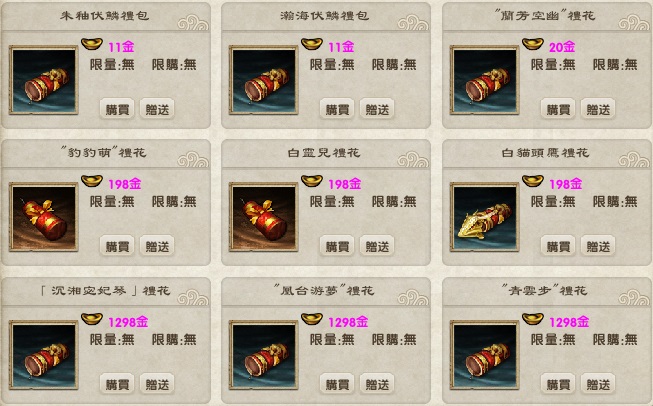
Task: Click 購買 for 朱釉伏鱗禮包
Action: [117, 109]
